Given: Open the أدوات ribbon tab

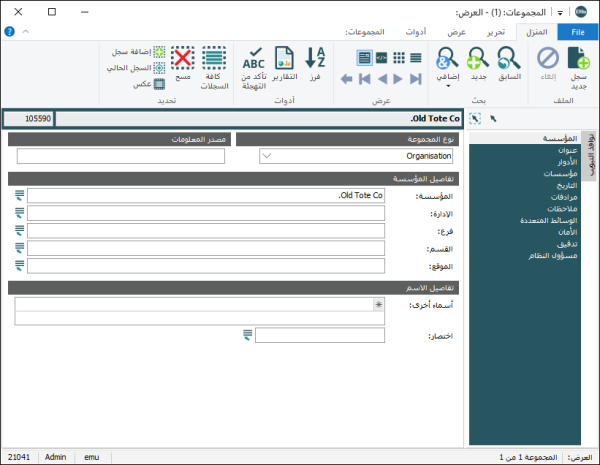Looking at the screenshot, I should (417, 32).
